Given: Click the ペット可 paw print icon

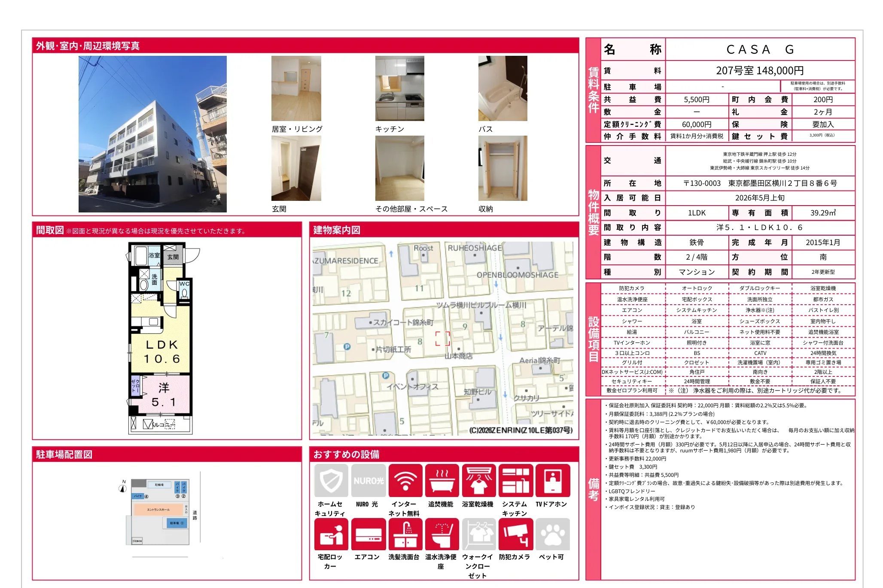Looking at the screenshot, I should [x=552, y=534].
